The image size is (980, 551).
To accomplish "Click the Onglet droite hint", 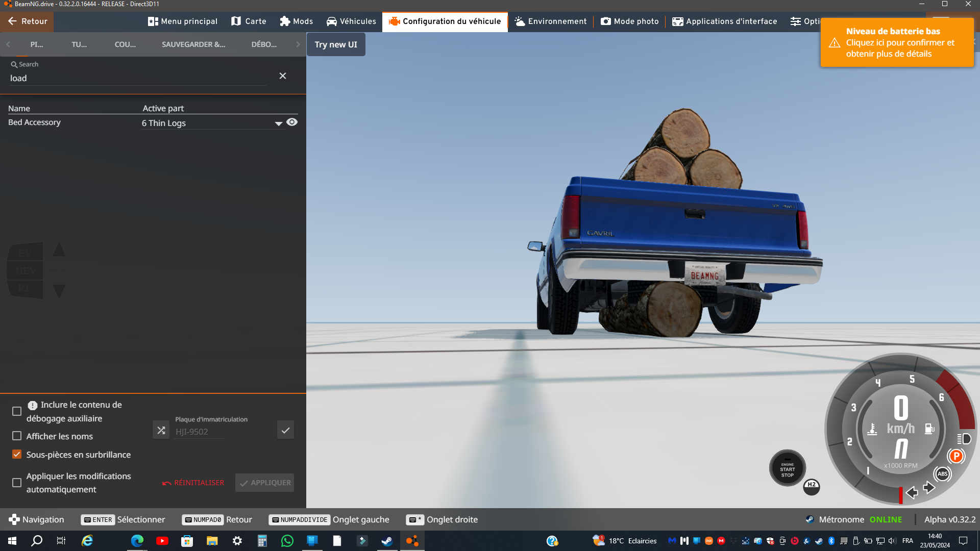I will [442, 519].
